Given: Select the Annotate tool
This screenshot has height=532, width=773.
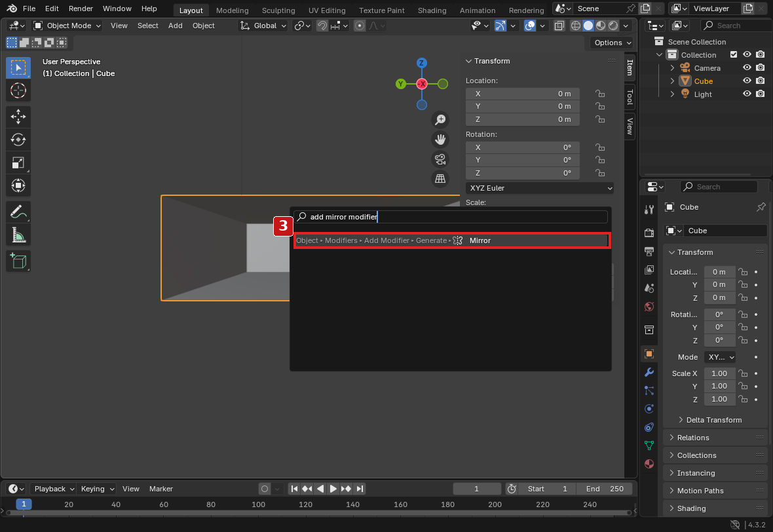Looking at the screenshot, I should point(18,212).
